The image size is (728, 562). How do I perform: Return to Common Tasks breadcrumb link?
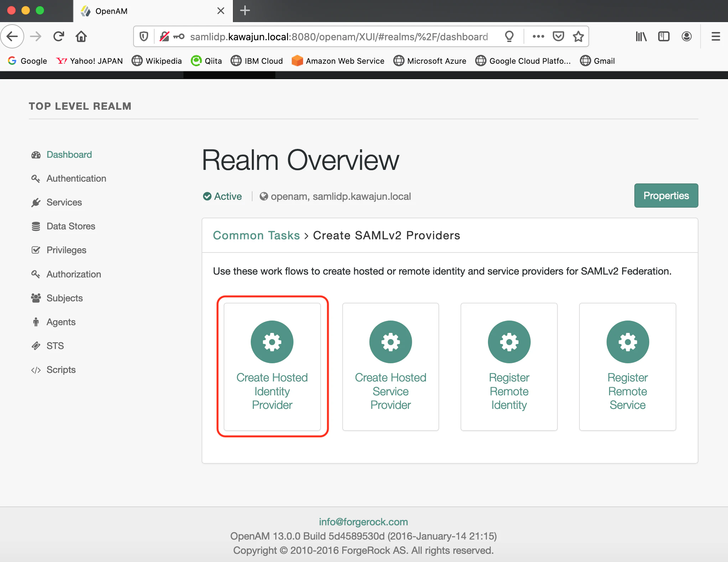pos(256,235)
